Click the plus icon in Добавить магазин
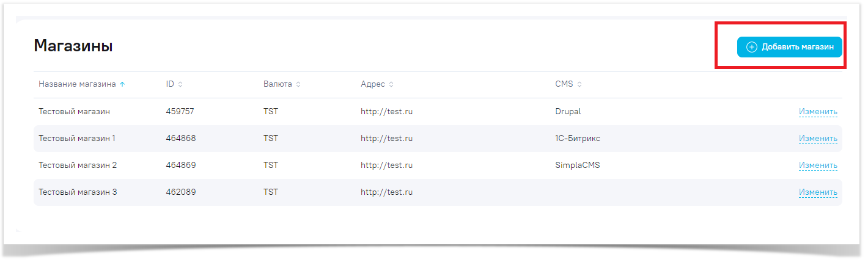868x262 pixels. click(752, 47)
